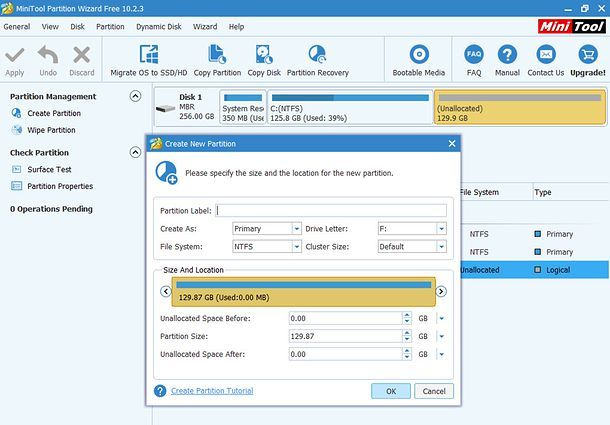The image size is (610, 425).
Task: Click the Unallocated Space After field
Action: pos(345,354)
